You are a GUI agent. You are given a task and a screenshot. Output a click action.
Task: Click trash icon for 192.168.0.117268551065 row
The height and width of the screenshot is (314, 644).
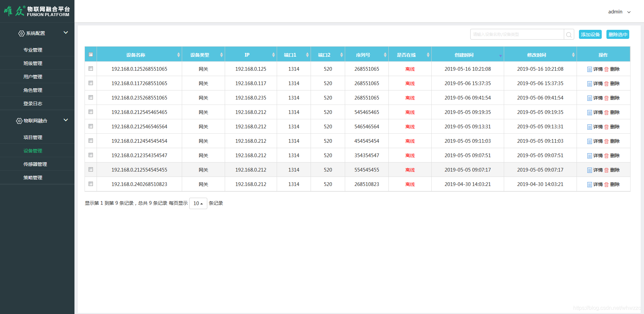[x=606, y=84]
